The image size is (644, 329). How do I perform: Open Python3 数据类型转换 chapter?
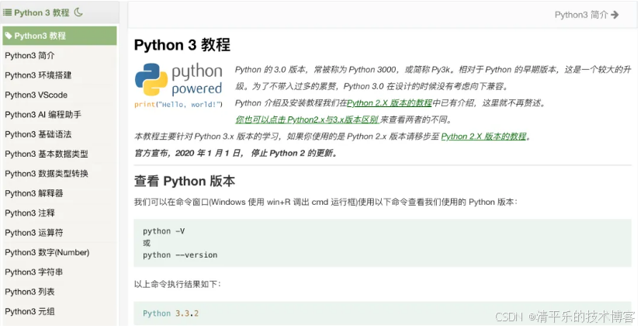click(47, 174)
